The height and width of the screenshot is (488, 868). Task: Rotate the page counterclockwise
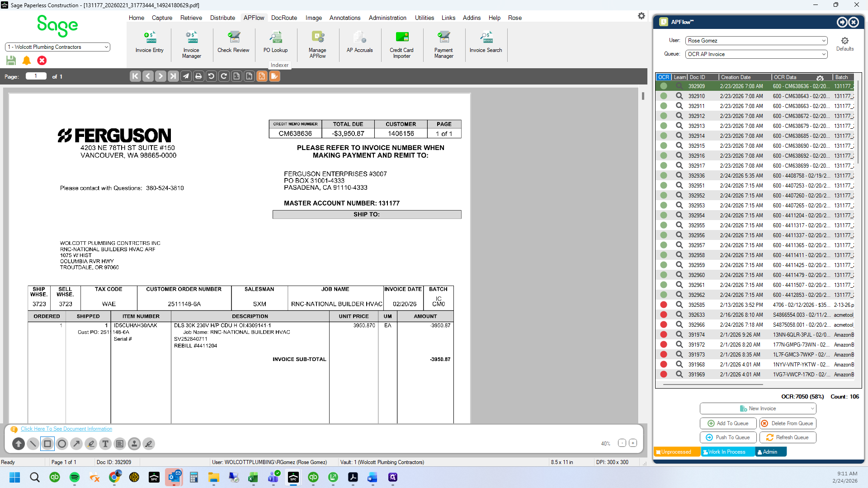coord(211,76)
